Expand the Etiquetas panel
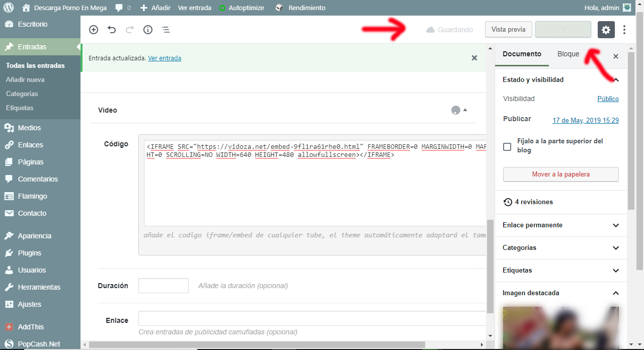The height and width of the screenshot is (350, 644). point(561,271)
